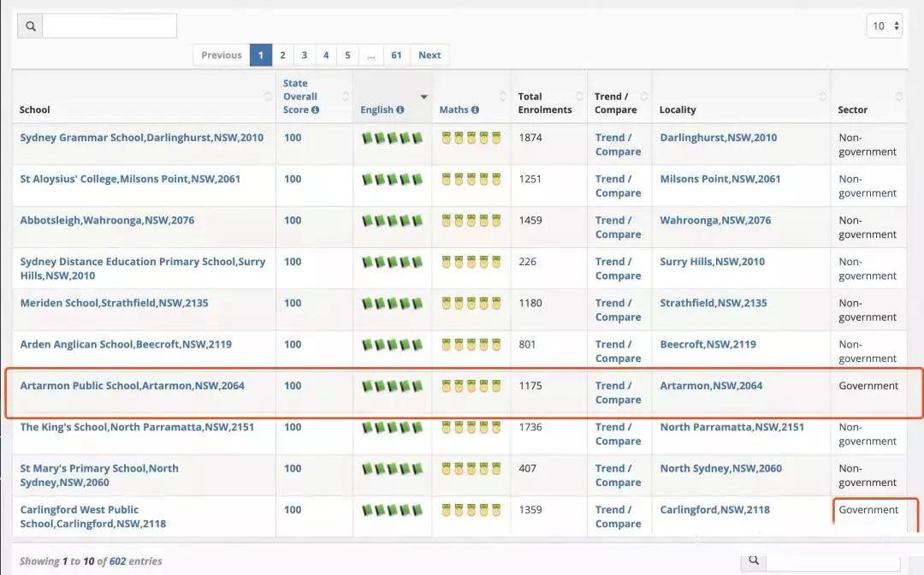Viewport: 924px width, 575px height.
Task: Focus the bottom search input field
Action: (832, 563)
